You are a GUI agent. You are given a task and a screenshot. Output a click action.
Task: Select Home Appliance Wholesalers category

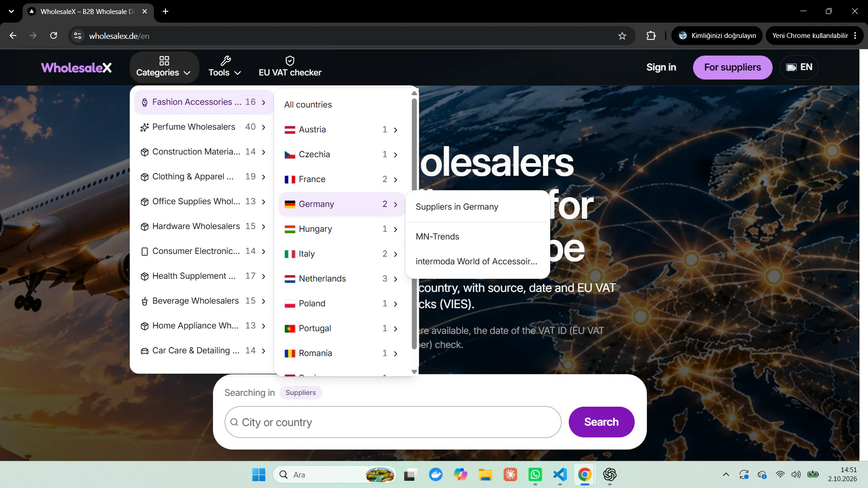pyautogui.click(x=203, y=326)
